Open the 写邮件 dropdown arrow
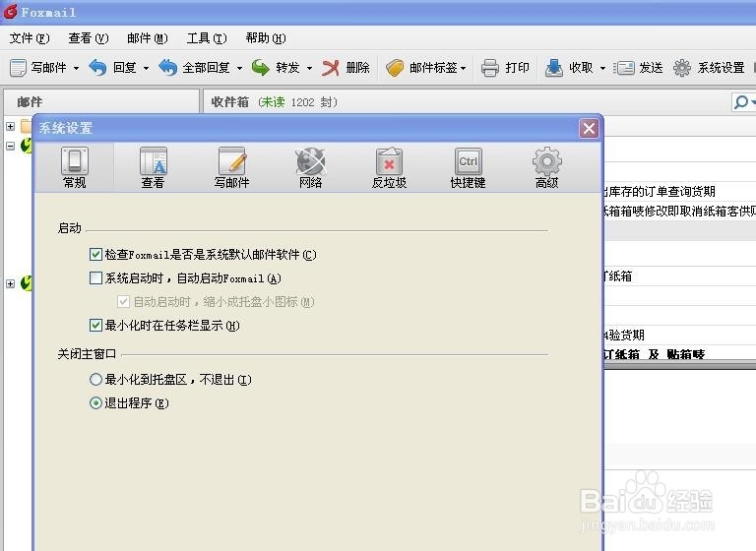This screenshot has width=756, height=551. [x=76, y=69]
